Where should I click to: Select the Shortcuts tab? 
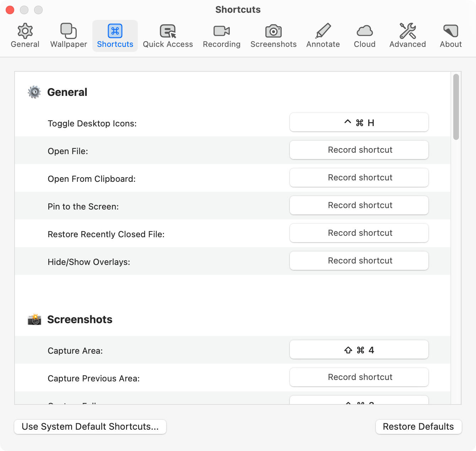click(115, 36)
